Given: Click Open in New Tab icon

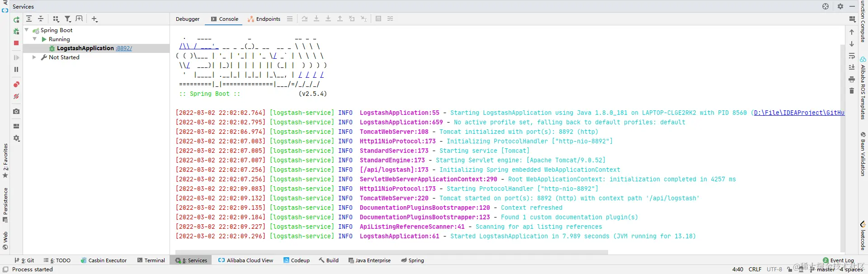Looking at the screenshot, I should tap(79, 19).
